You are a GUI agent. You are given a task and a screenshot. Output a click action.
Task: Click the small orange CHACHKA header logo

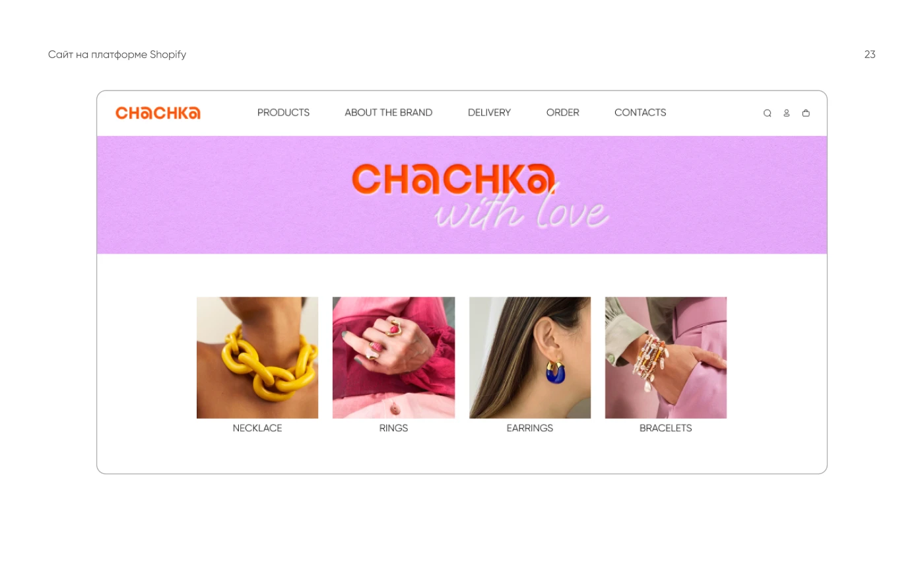pyautogui.click(x=158, y=113)
